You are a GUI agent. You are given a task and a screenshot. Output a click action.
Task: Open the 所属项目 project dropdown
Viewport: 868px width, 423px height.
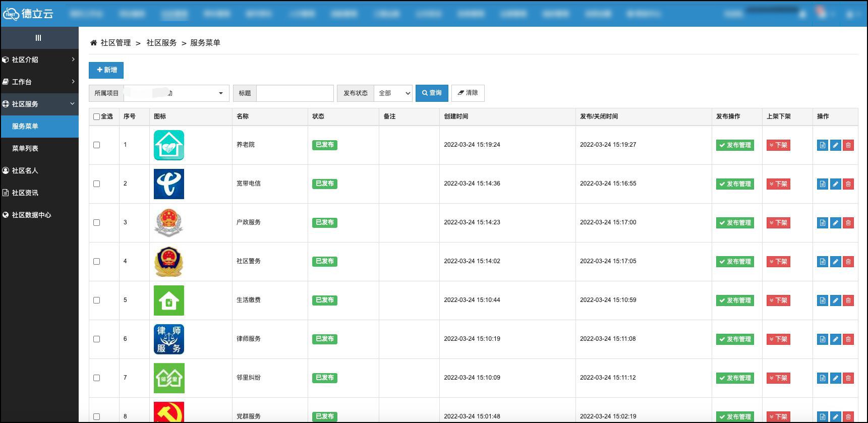click(176, 93)
